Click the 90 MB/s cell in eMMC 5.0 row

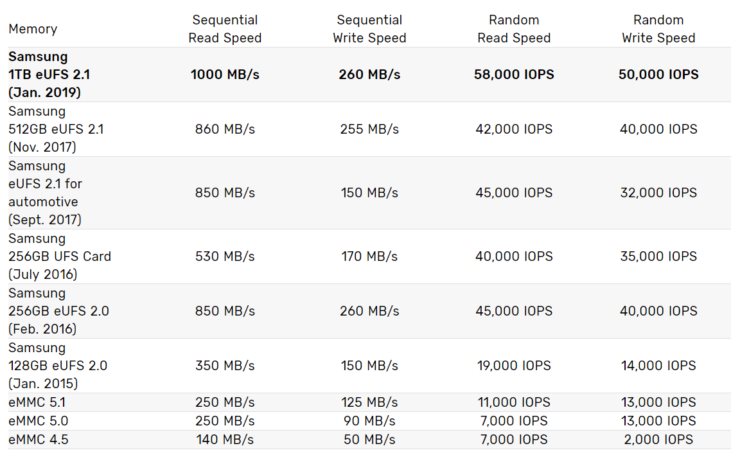[x=369, y=421]
